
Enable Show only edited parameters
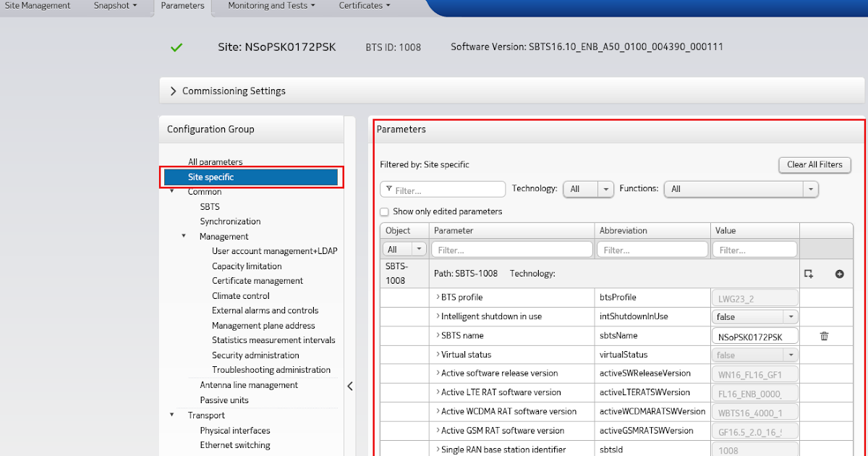pos(383,211)
